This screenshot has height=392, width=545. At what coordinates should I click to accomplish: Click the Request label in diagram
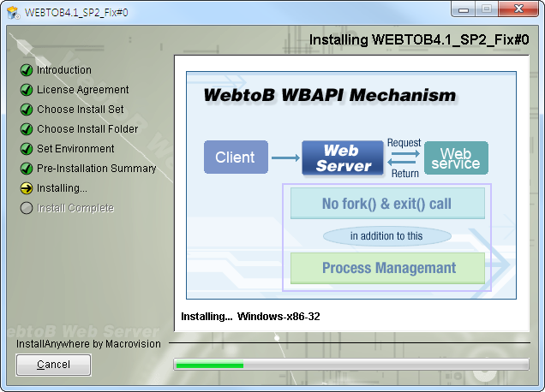tap(404, 142)
